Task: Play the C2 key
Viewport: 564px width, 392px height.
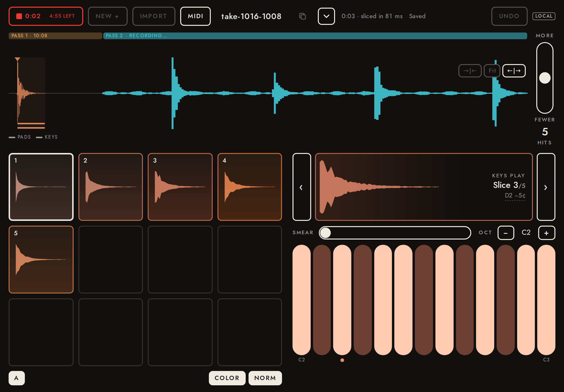Action: (x=302, y=300)
